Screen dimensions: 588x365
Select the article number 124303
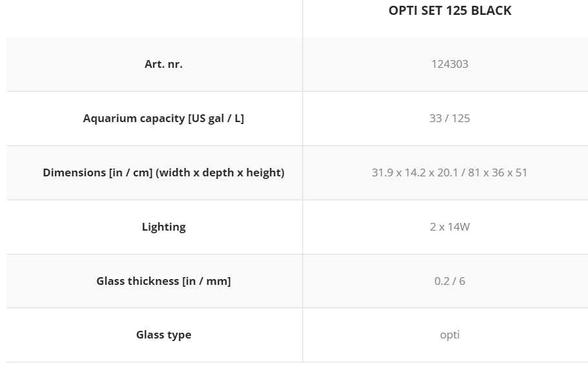[x=450, y=64]
